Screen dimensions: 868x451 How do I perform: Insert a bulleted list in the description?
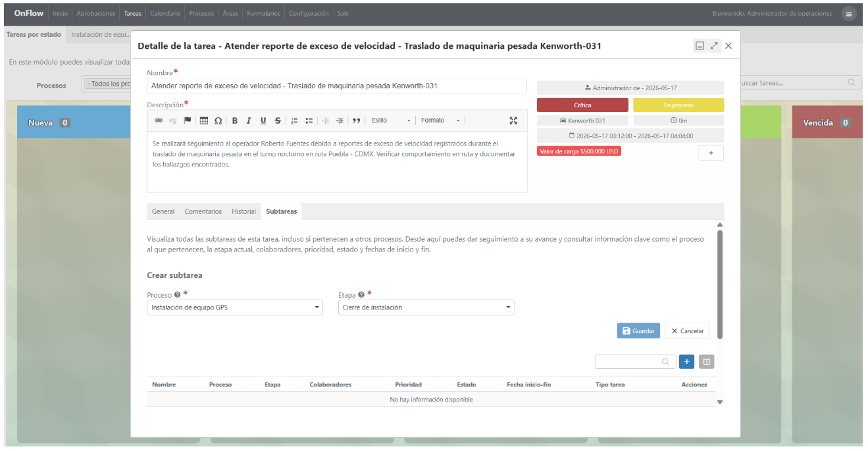tap(309, 120)
